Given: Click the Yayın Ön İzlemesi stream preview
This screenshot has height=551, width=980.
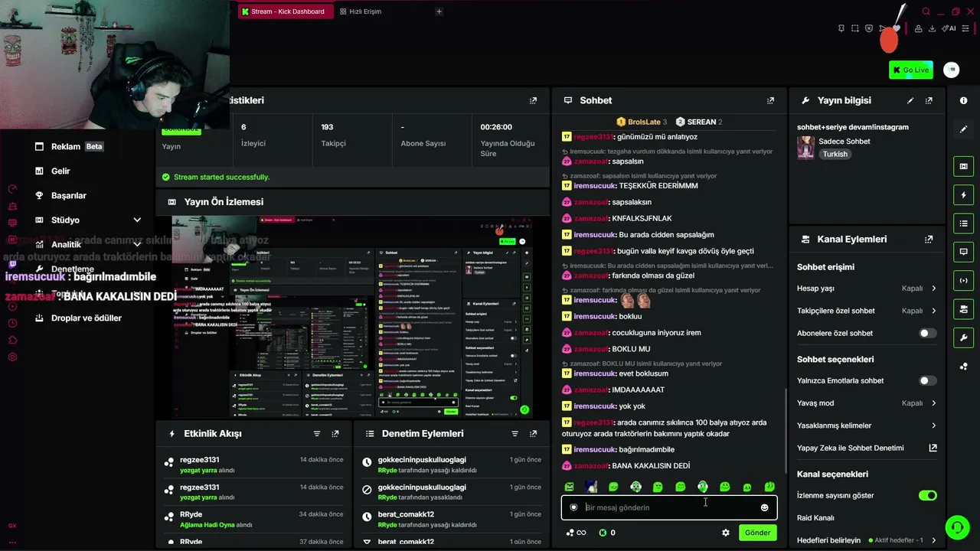Looking at the screenshot, I should (x=352, y=318).
